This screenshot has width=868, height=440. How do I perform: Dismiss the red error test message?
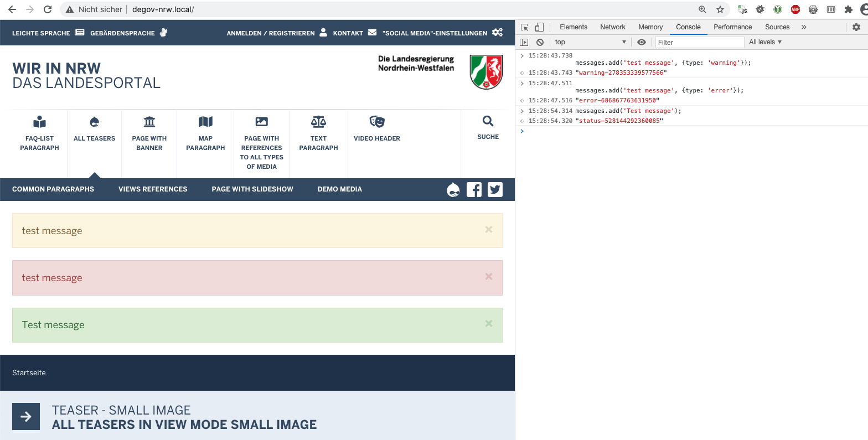[x=488, y=276]
